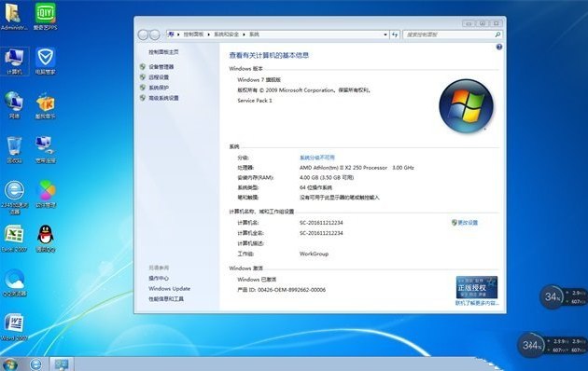588x371 pixels.
Task: Click the 系统分级不可用 rating link
Action: [317, 158]
